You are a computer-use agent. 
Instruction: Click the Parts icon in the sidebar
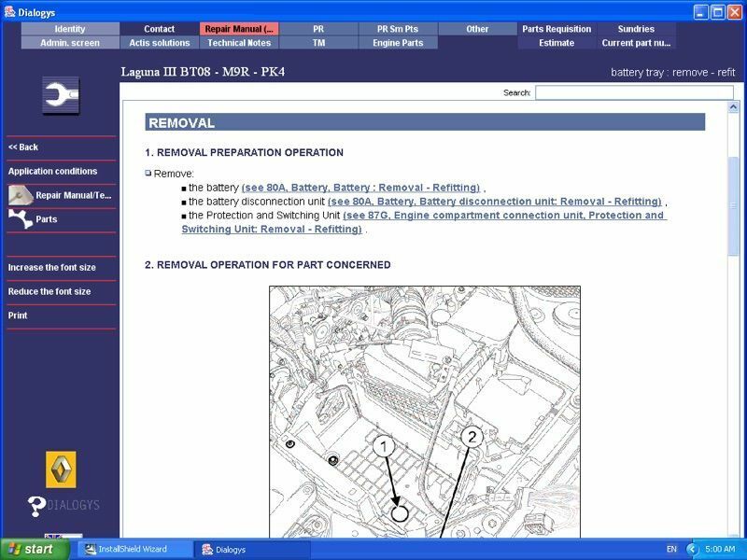[21, 219]
